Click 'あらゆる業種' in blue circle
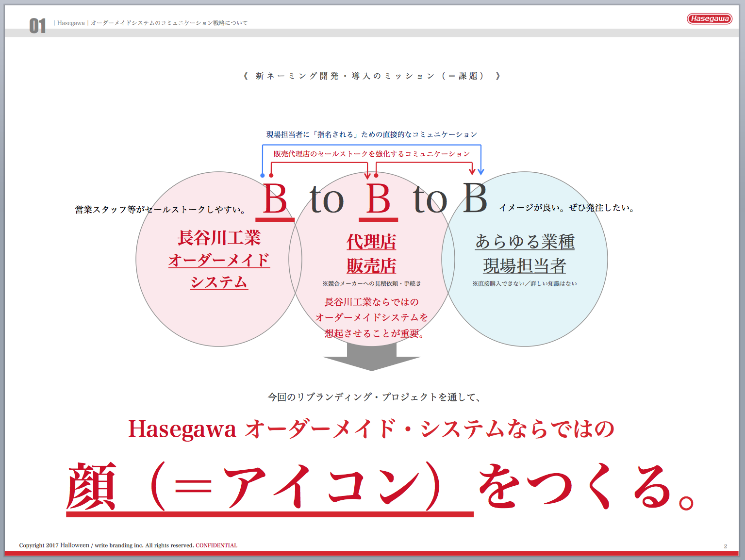The height and width of the screenshot is (560, 745). [525, 242]
